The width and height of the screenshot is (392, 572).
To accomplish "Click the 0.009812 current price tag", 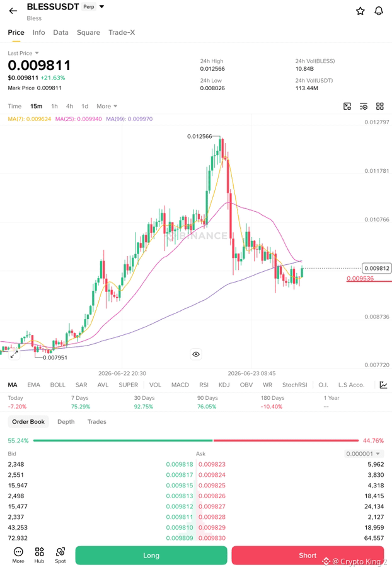I will click(377, 269).
